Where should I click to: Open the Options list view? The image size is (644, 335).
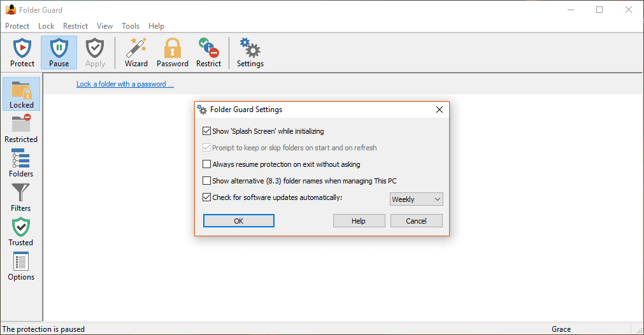pos(21,266)
